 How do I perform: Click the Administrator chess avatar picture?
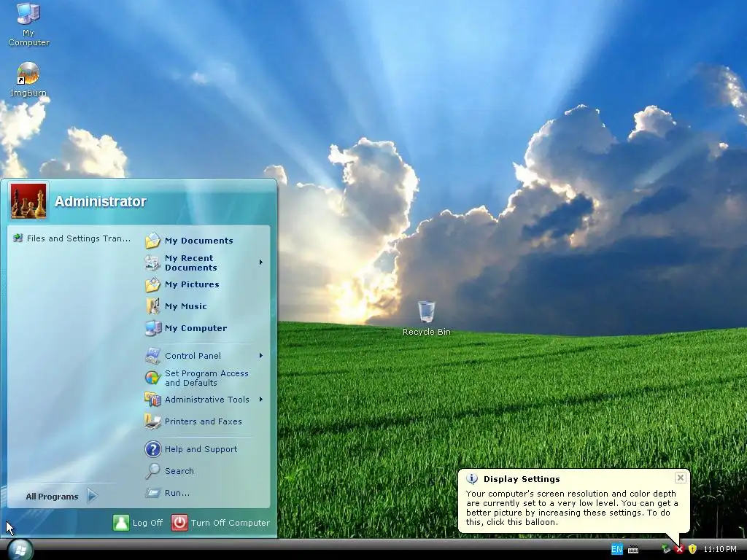click(28, 201)
